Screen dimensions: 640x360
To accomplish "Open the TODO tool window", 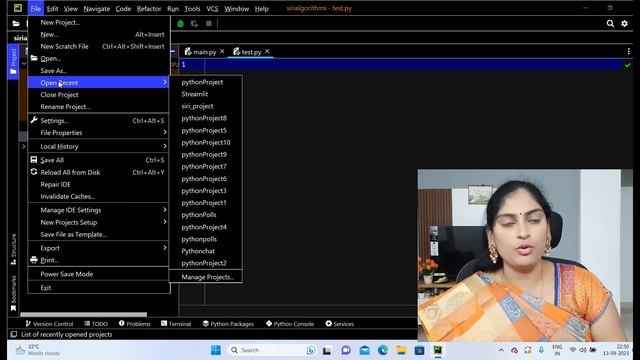I will [x=96, y=324].
